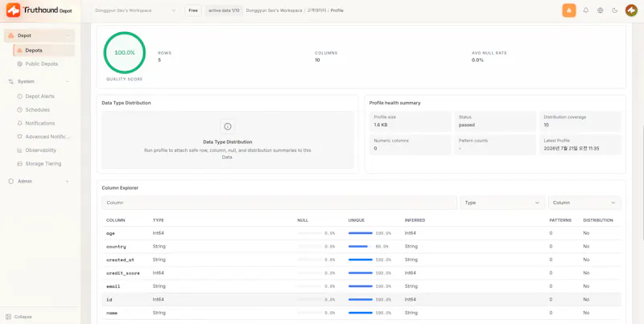644x324 pixels.
Task: Go to Depot Alerts
Action: pos(39,96)
